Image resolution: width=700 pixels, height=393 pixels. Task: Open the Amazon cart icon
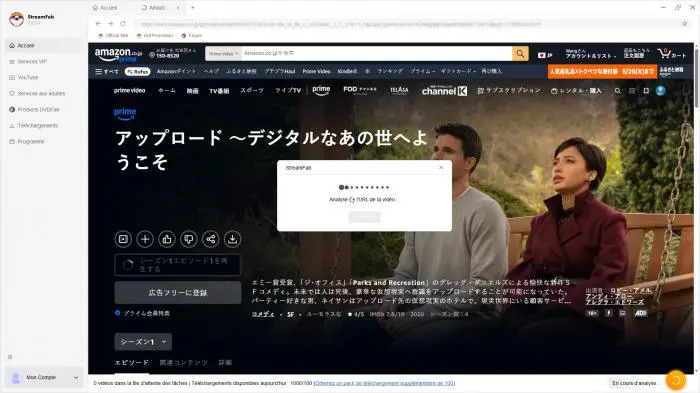pyautogui.click(x=671, y=54)
